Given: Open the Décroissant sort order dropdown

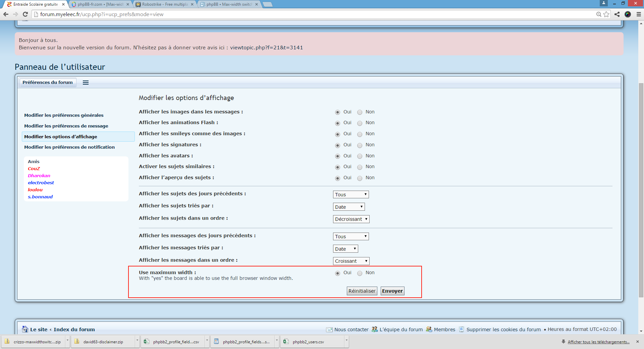Looking at the screenshot, I should pos(351,219).
